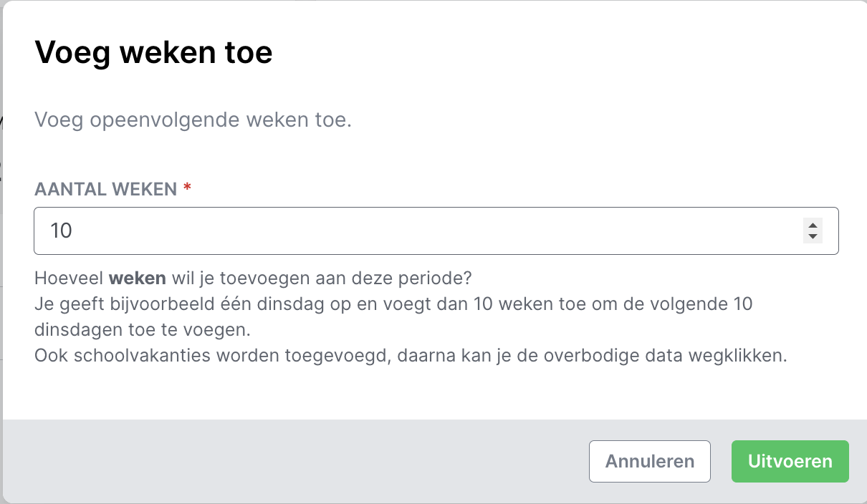Click the bold word 'weken' in help text

click(138, 277)
